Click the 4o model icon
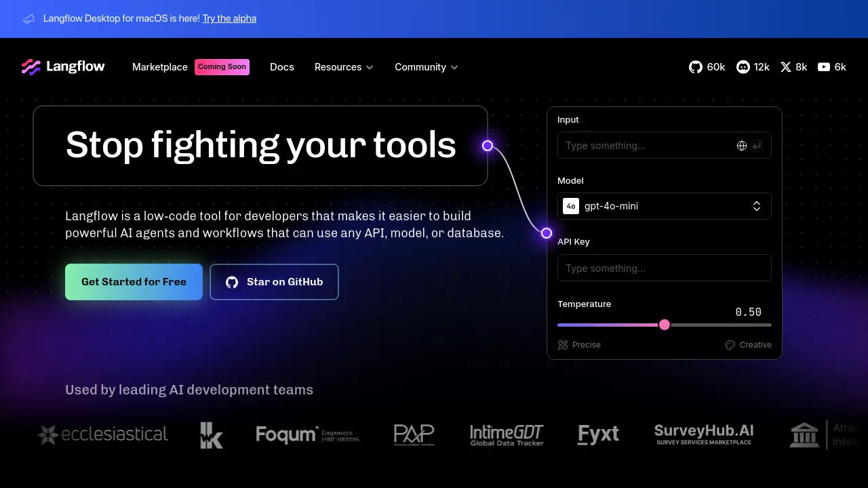This screenshot has height=488, width=868. pos(571,206)
